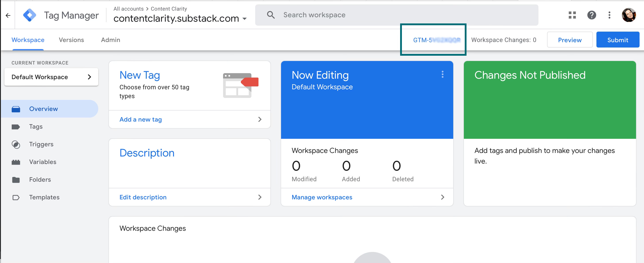Screen dimensions: 644x263
Task: Click the Tags sidebar icon
Action: click(16, 127)
